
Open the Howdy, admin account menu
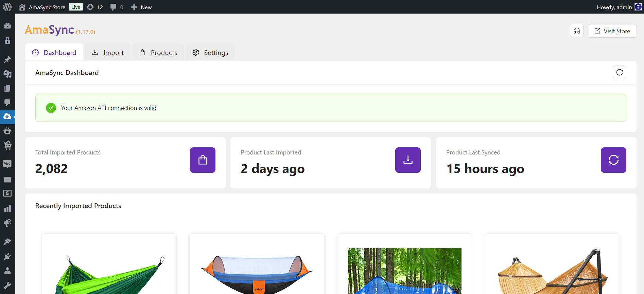coord(619,7)
